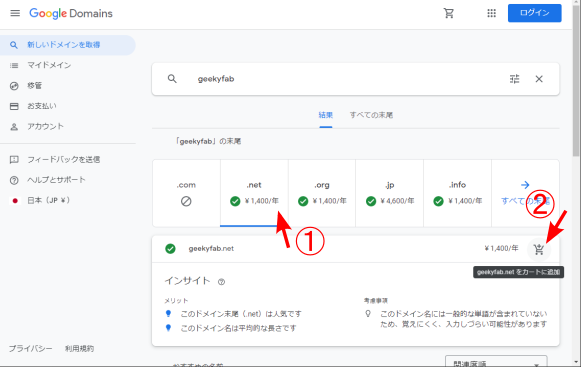Select 新しいドメインを取得 in sidebar
Image resolution: width=581 pixels, height=367 pixels.
click(67, 45)
